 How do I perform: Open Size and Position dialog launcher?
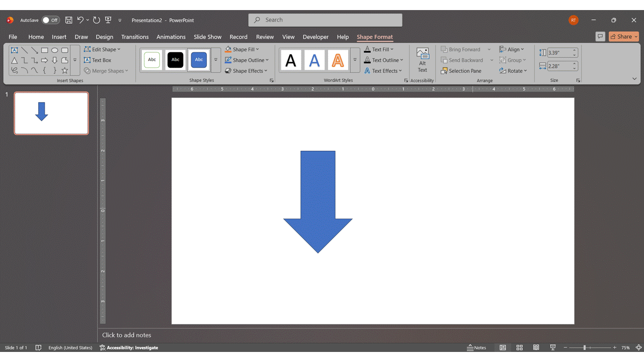coord(578,80)
